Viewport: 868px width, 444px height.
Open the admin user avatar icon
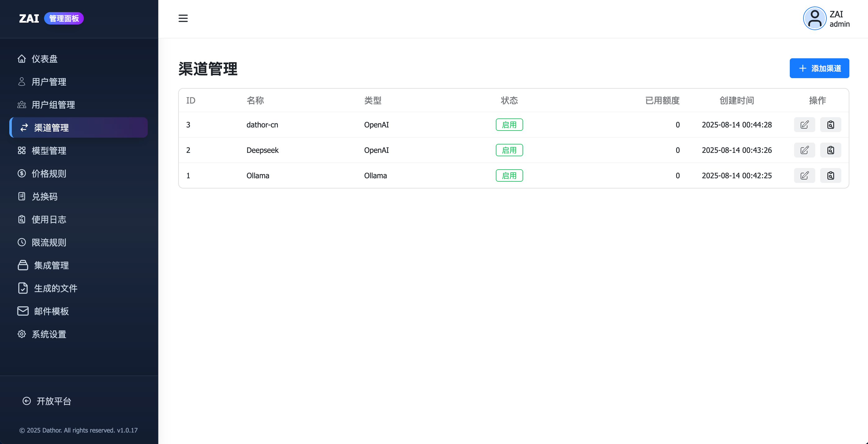click(x=814, y=19)
